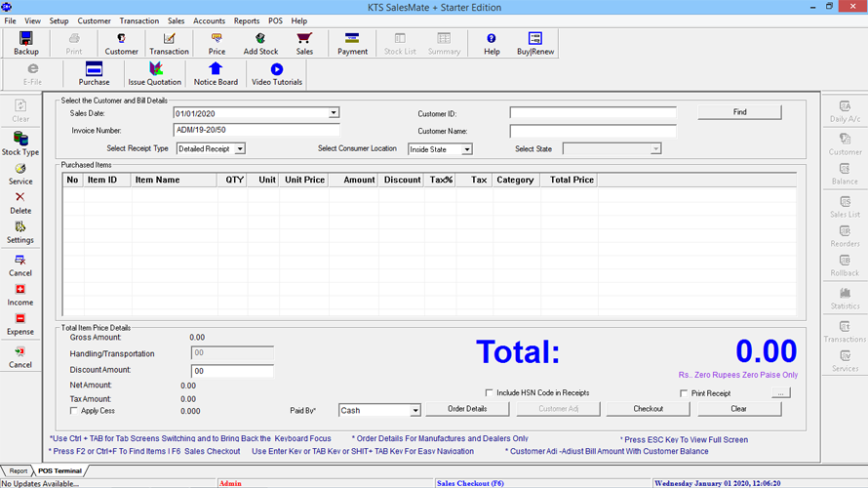Click the Cancel icon below Expense

20,357
